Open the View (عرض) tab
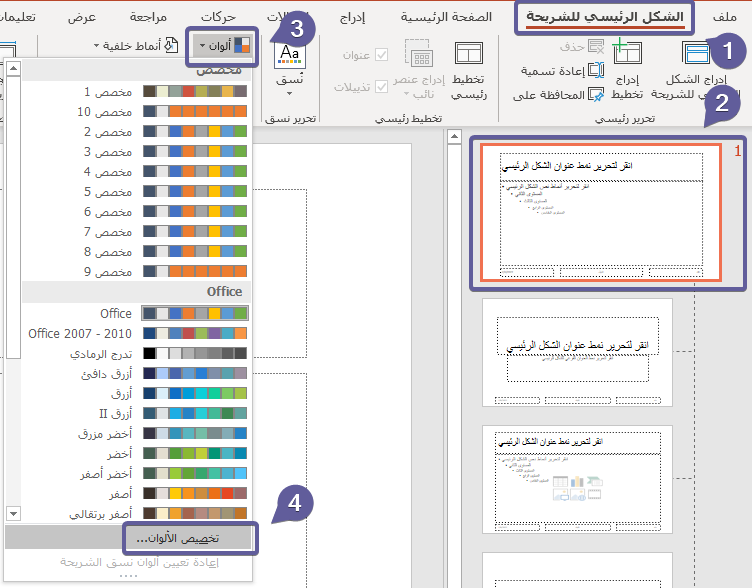 coord(82,17)
